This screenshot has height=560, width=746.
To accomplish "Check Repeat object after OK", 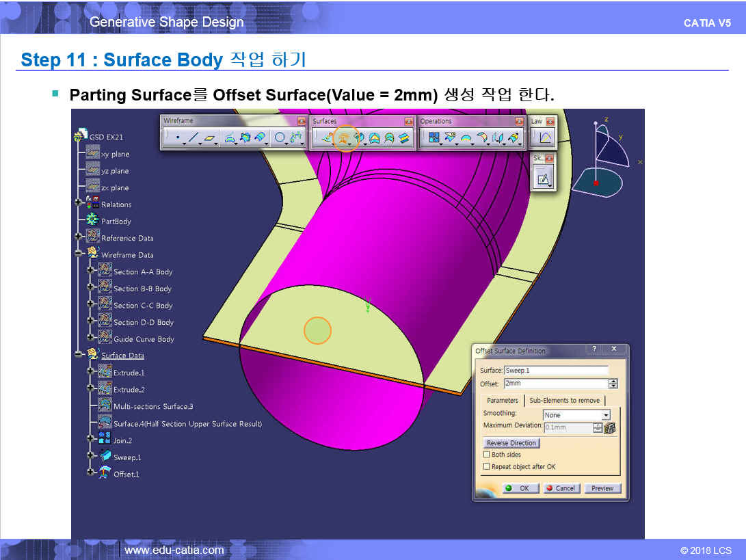I will pyautogui.click(x=487, y=467).
